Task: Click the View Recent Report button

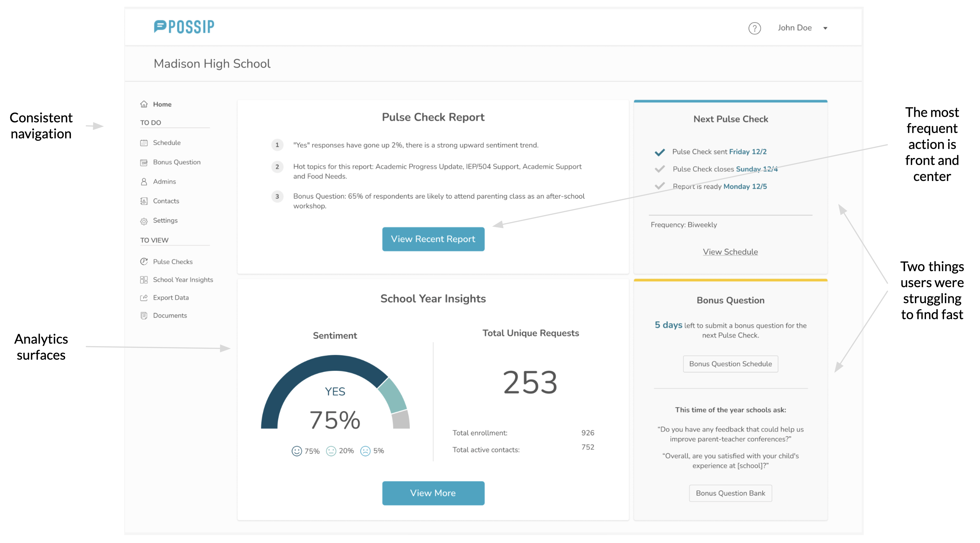Action: [433, 239]
